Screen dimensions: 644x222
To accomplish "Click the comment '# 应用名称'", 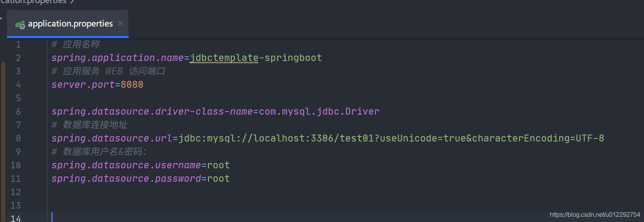I will pyautogui.click(x=76, y=44).
